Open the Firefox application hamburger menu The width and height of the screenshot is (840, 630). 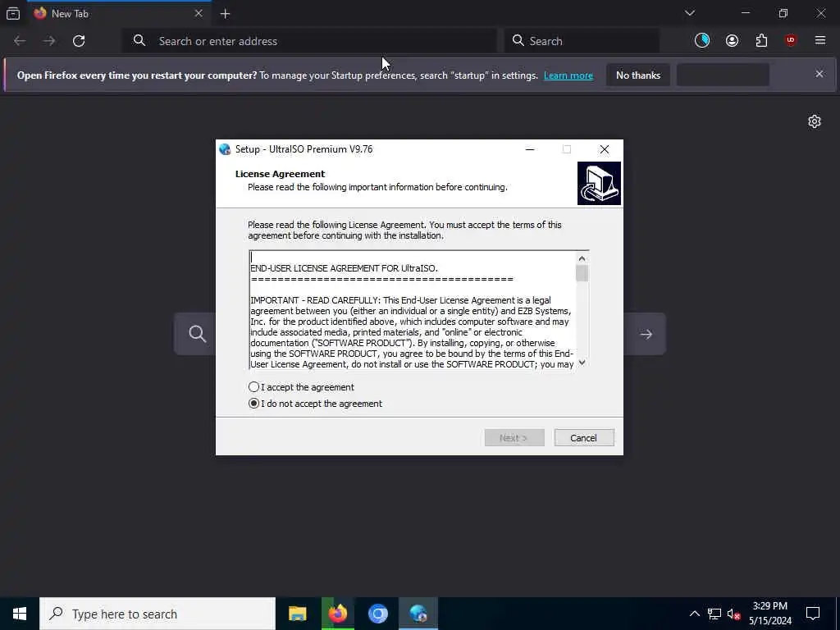[x=820, y=40]
